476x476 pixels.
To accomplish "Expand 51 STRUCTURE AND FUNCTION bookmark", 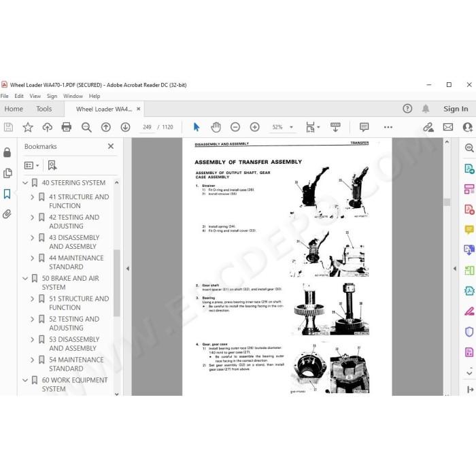I will (32, 299).
